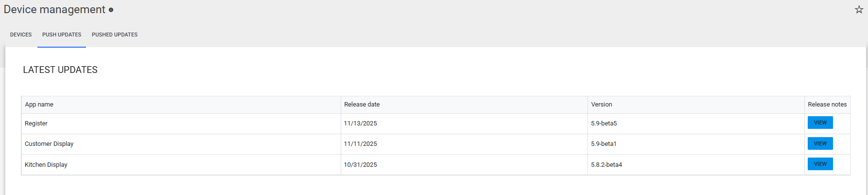Switch to the Devices tab

(21, 35)
